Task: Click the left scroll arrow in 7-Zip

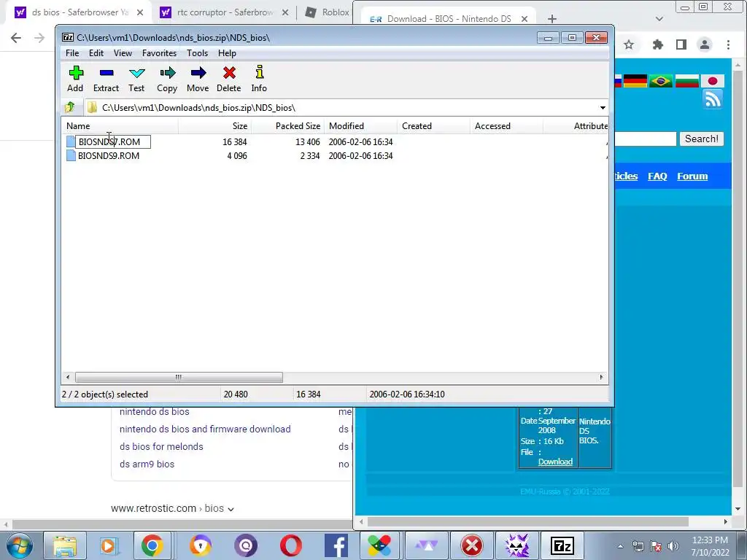Action: point(68,377)
